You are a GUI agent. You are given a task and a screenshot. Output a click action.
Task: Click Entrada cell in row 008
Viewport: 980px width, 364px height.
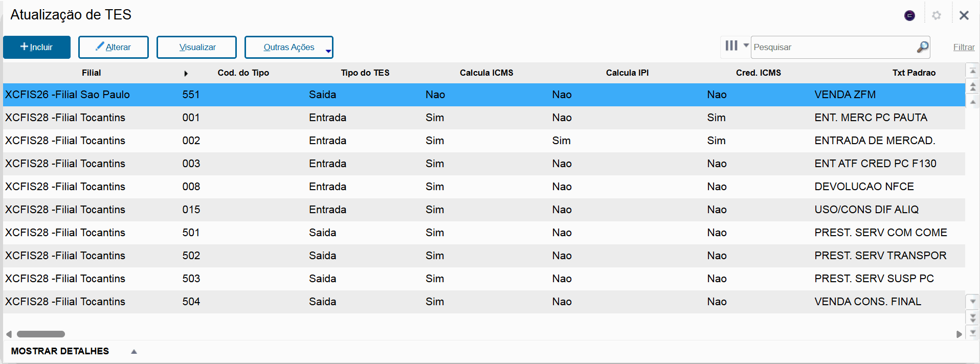click(x=327, y=187)
